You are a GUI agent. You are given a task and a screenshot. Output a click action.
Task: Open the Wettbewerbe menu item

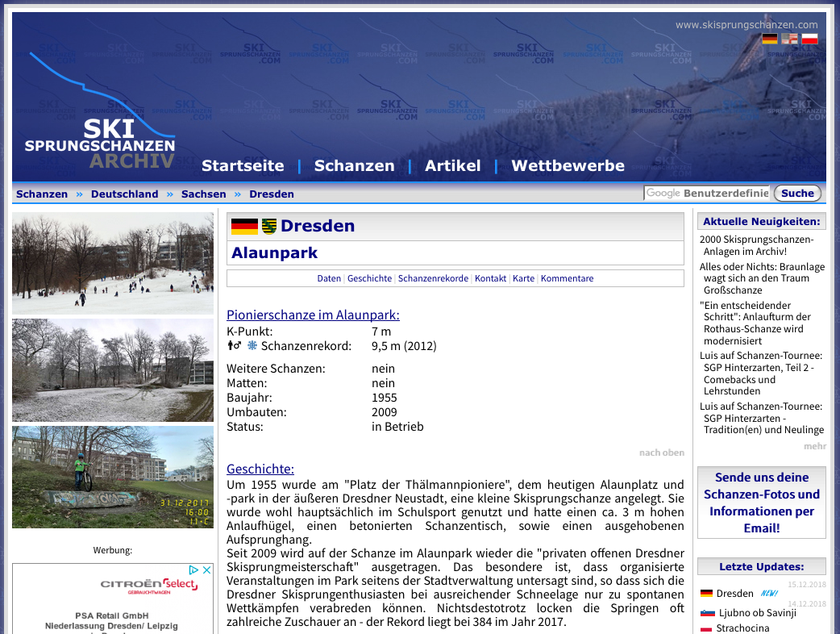(x=568, y=166)
